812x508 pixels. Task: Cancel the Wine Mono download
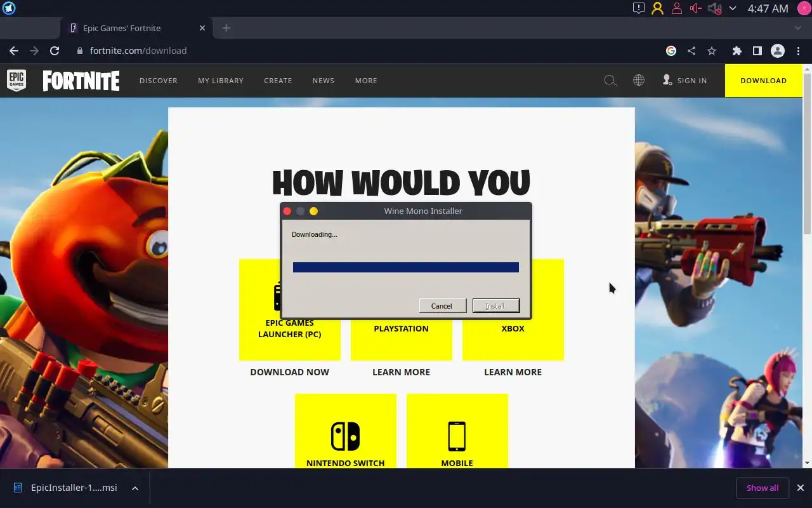click(x=442, y=305)
